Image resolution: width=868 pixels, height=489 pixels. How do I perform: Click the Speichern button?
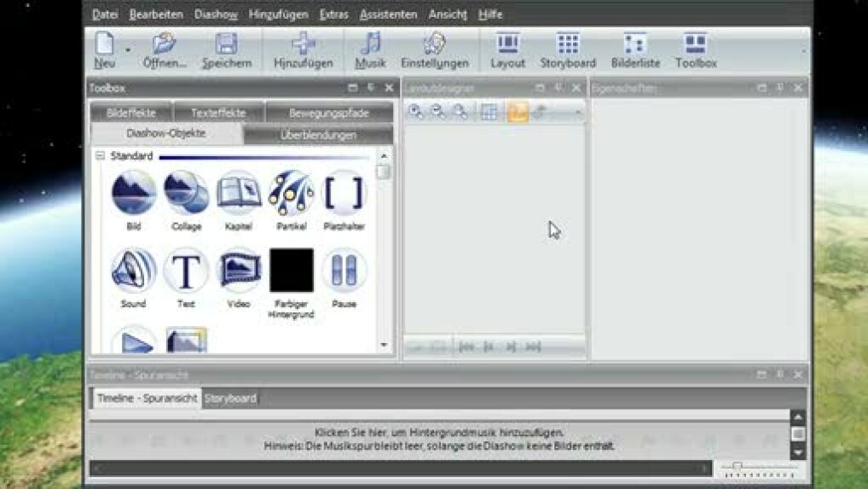tap(227, 49)
